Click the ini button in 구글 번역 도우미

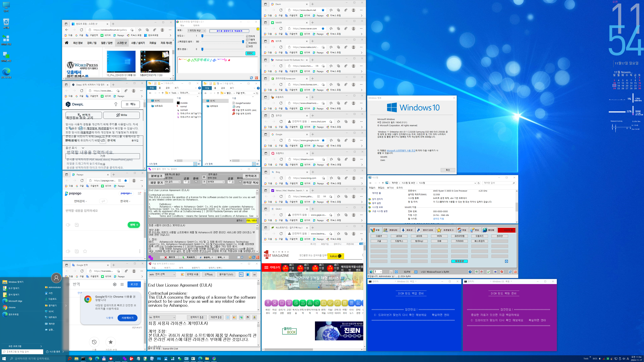[255, 275]
